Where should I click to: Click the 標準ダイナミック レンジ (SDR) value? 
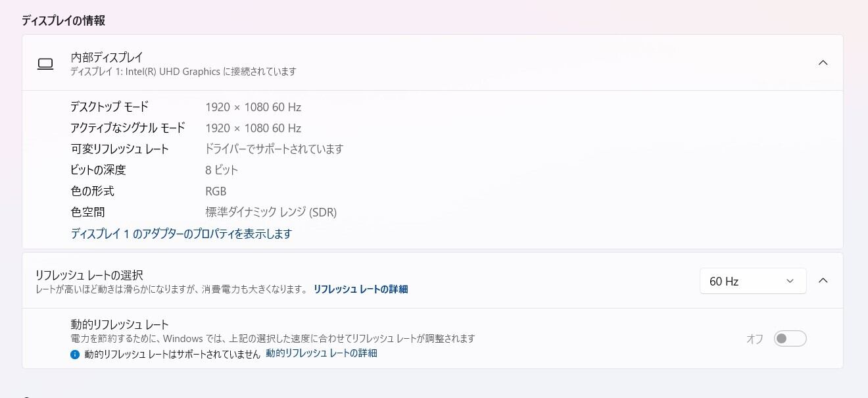coord(271,212)
